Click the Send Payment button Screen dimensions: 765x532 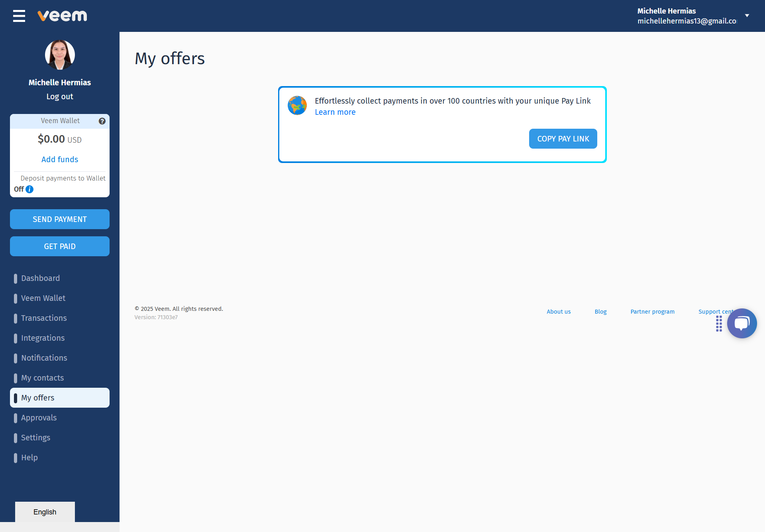tap(60, 219)
